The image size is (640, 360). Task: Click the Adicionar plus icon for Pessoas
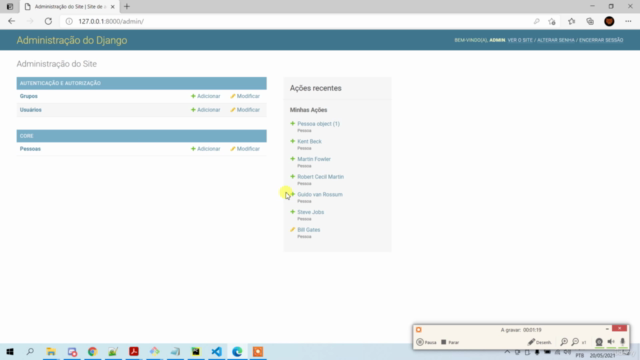click(x=193, y=149)
